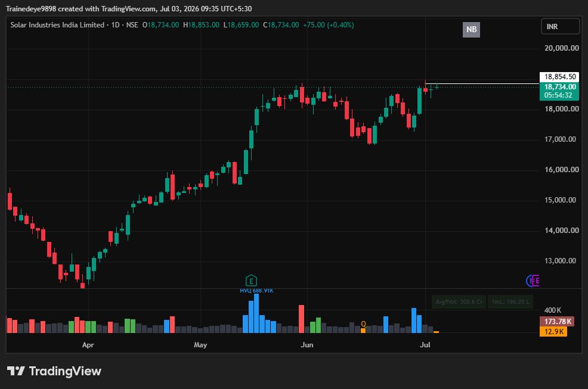This screenshot has width=588, height=389.
Task: Click the 173.78K volume value label
Action: point(558,322)
